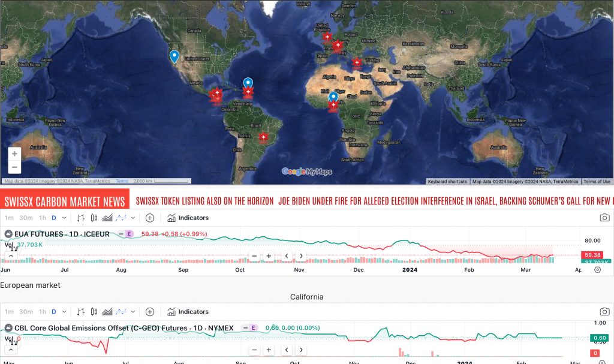The image size is (614, 364).
Task: Zoom in on the Google map
Action: pos(14,154)
